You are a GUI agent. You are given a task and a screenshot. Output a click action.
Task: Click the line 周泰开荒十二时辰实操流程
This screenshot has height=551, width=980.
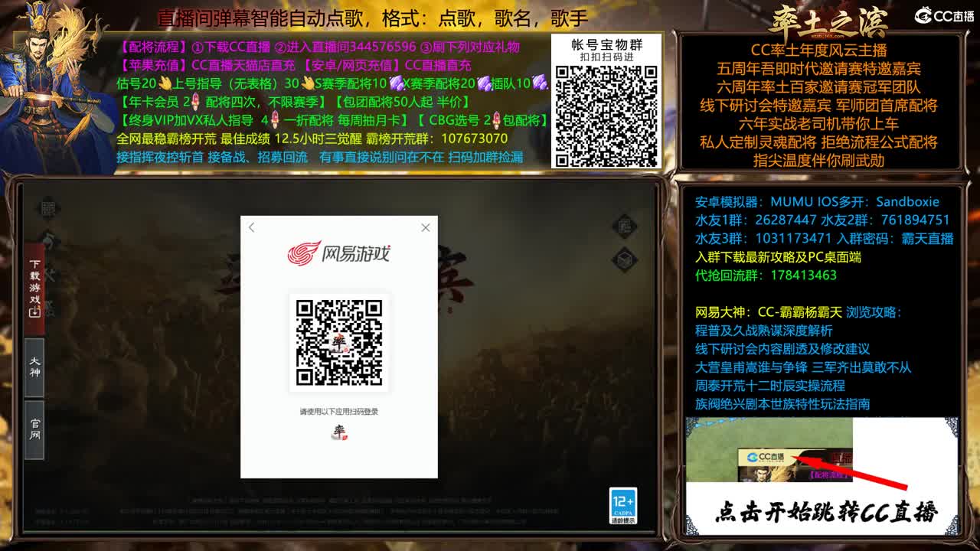tap(770, 386)
